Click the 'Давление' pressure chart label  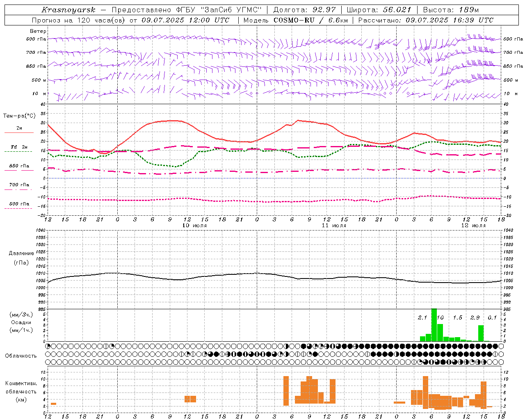coord(21,253)
